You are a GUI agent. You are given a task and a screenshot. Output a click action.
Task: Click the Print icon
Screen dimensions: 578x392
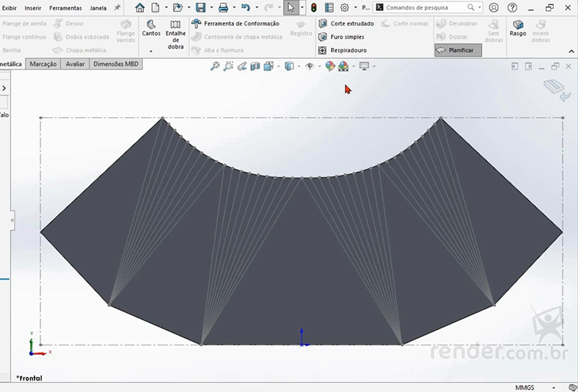tap(223, 8)
